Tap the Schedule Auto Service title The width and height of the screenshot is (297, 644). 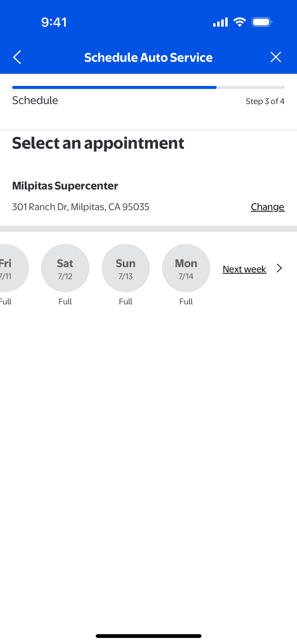coord(148,57)
